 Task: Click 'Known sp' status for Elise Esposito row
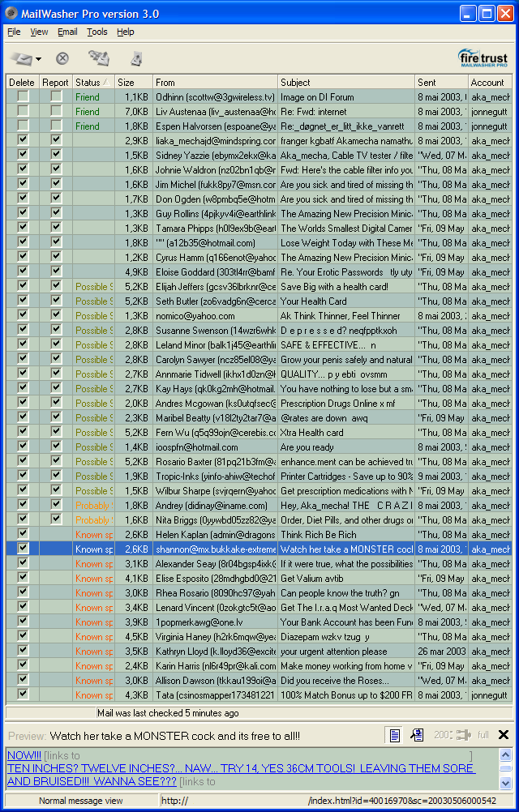pyautogui.click(x=94, y=579)
